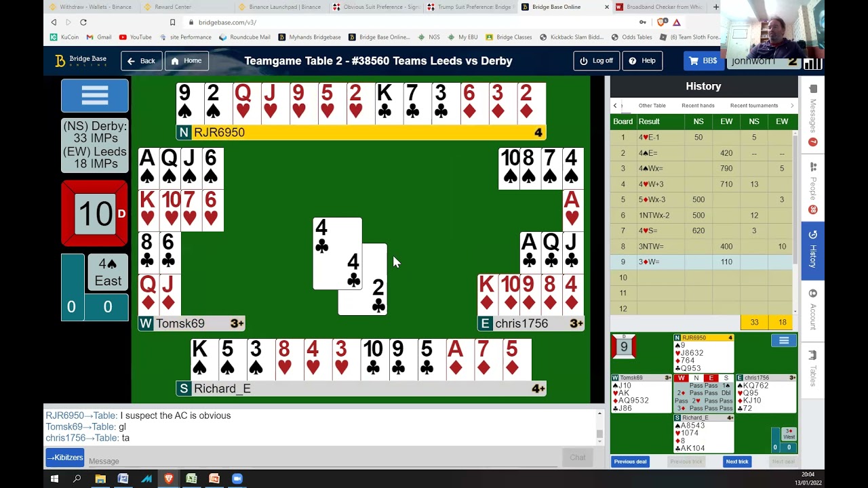Click West player name Tomsk69
Image resolution: width=868 pixels, height=488 pixels.
(x=180, y=323)
